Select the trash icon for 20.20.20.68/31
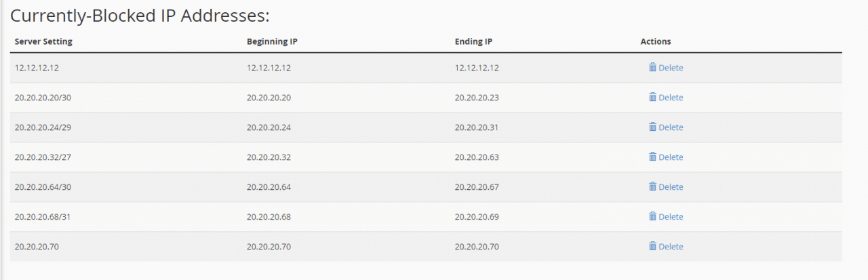The height and width of the screenshot is (280, 868). coord(652,216)
